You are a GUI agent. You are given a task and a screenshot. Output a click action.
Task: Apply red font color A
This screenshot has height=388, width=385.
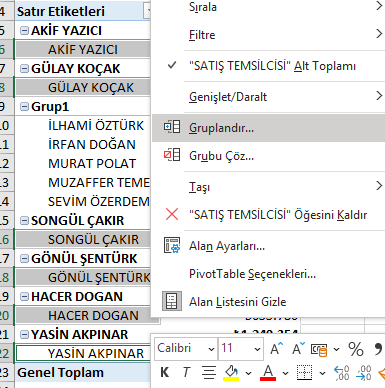coord(268,372)
